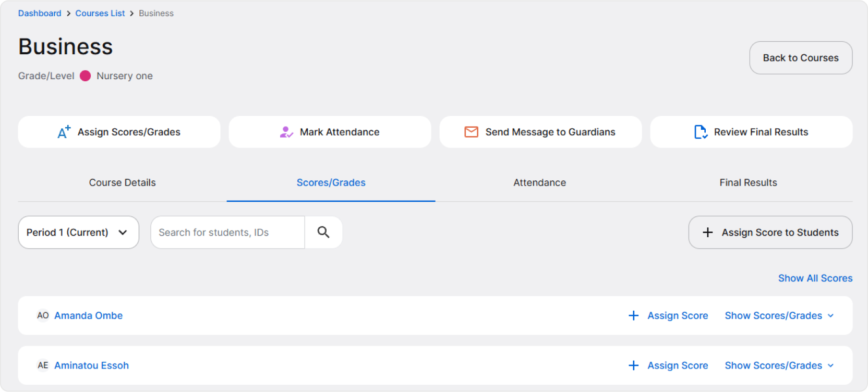Go to the Final Results tab
868x392 pixels.
pyautogui.click(x=748, y=183)
